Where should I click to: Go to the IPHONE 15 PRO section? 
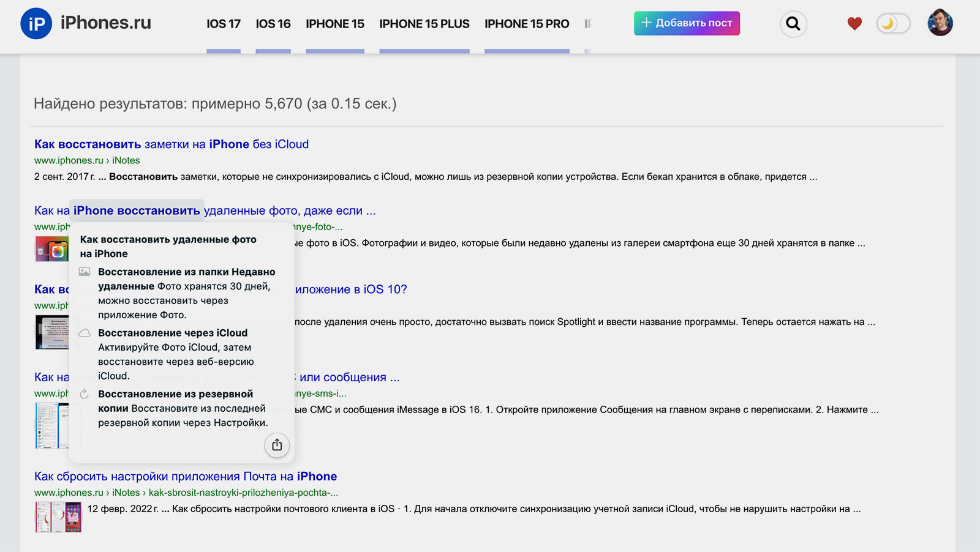pos(527,24)
